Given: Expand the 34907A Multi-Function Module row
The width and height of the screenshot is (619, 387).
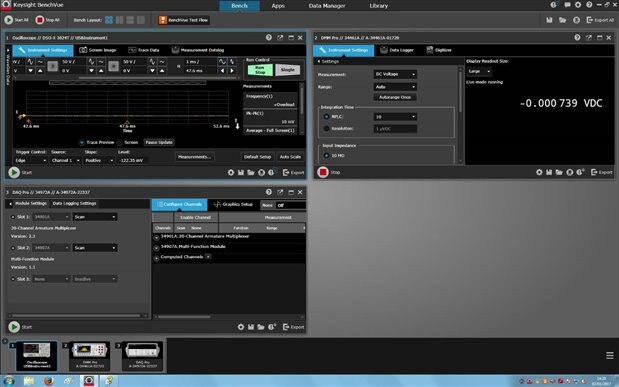Looking at the screenshot, I should click(x=156, y=248).
